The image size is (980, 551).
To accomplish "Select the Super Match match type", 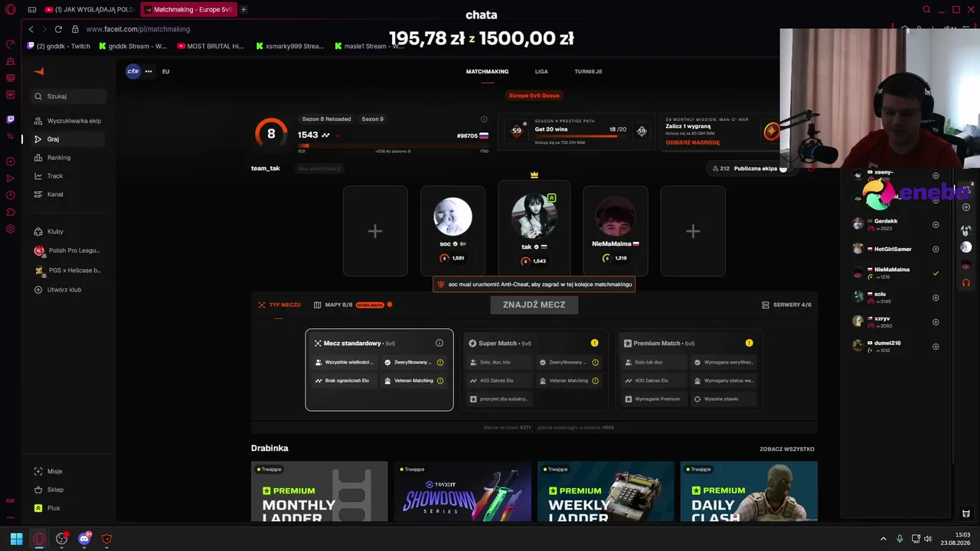I will 534,370.
